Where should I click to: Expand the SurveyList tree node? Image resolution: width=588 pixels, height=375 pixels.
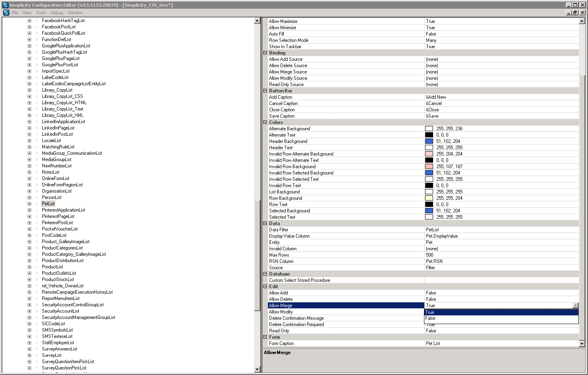point(29,355)
